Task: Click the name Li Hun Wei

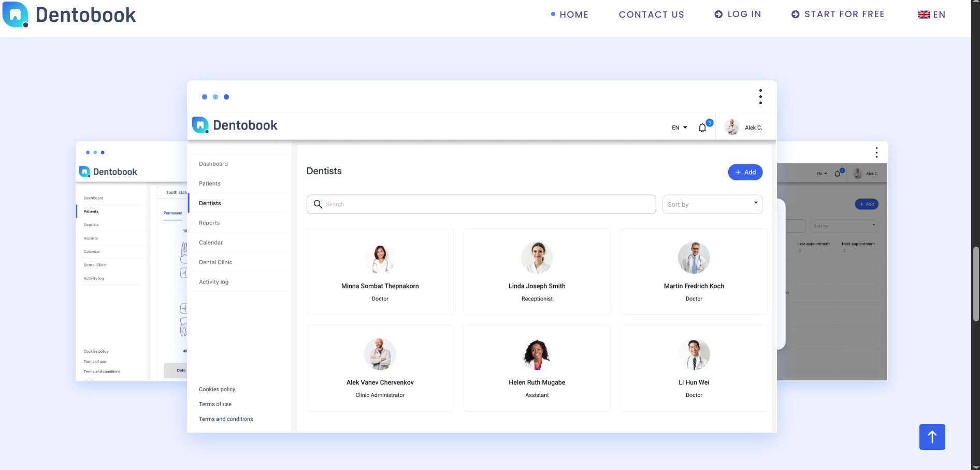Action: click(694, 382)
